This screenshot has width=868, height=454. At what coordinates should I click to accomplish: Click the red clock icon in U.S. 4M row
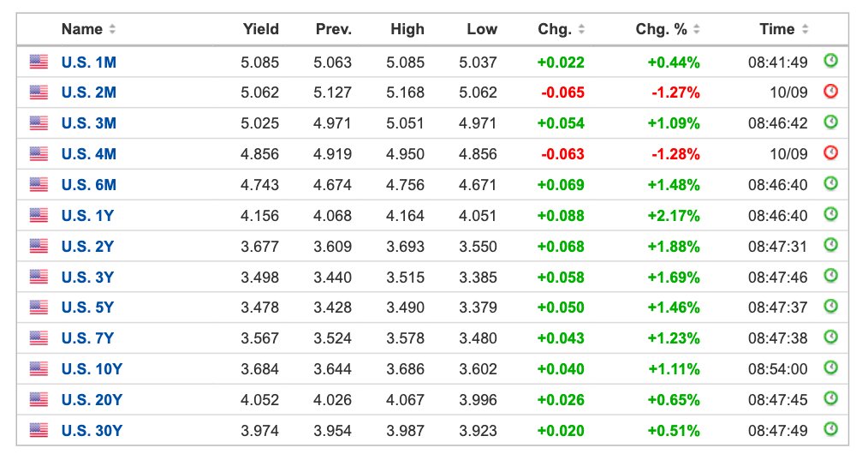[830, 152]
